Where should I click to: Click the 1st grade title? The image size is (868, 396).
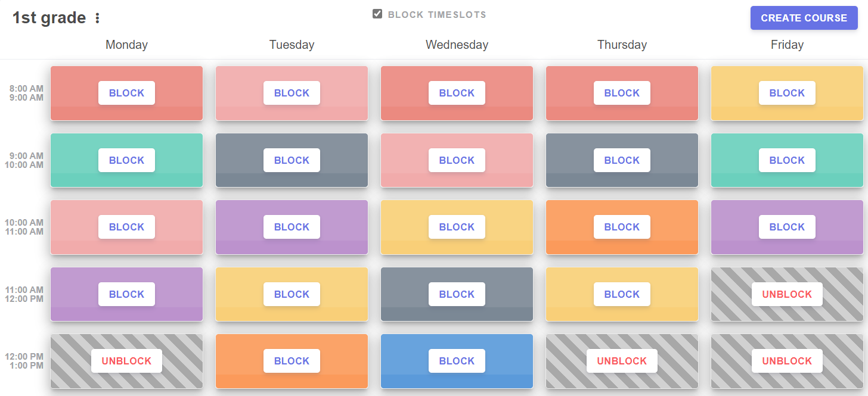pos(49,18)
